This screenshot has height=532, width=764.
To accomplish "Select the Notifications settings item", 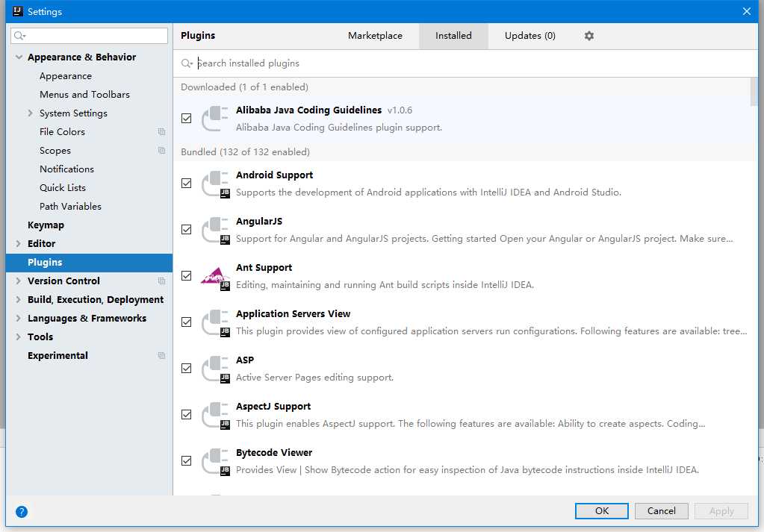I will 66,169.
